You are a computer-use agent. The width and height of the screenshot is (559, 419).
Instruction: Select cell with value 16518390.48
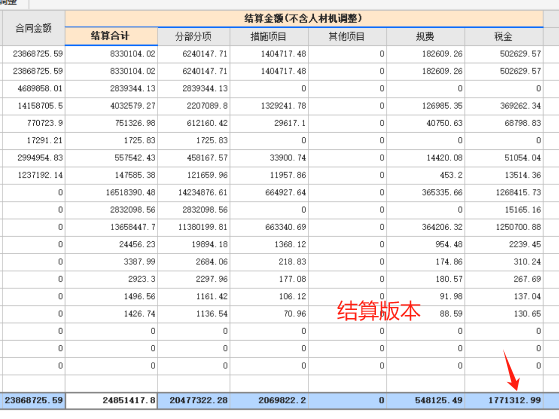111,193
